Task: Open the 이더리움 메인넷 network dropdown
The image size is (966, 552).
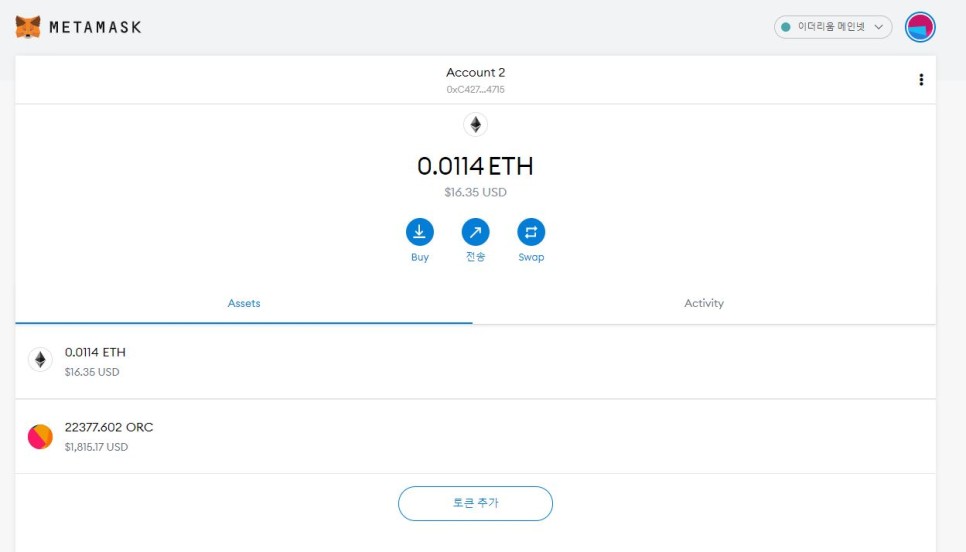Action: pyautogui.click(x=832, y=27)
